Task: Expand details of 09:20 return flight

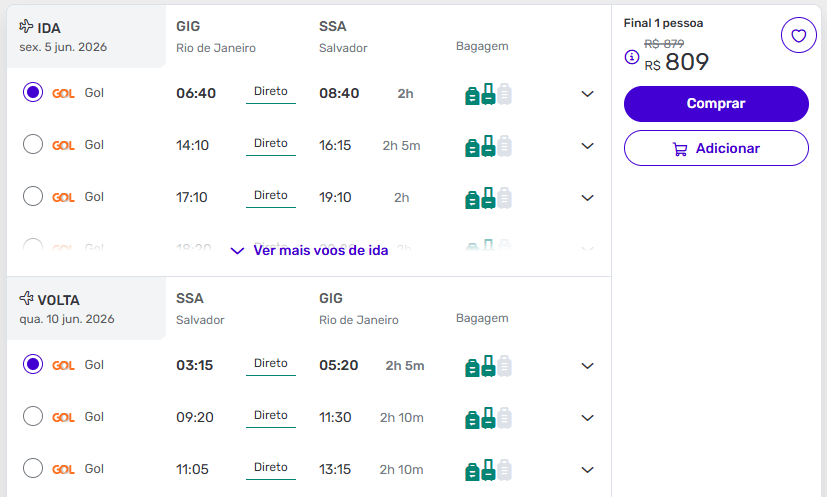Action: [587, 418]
